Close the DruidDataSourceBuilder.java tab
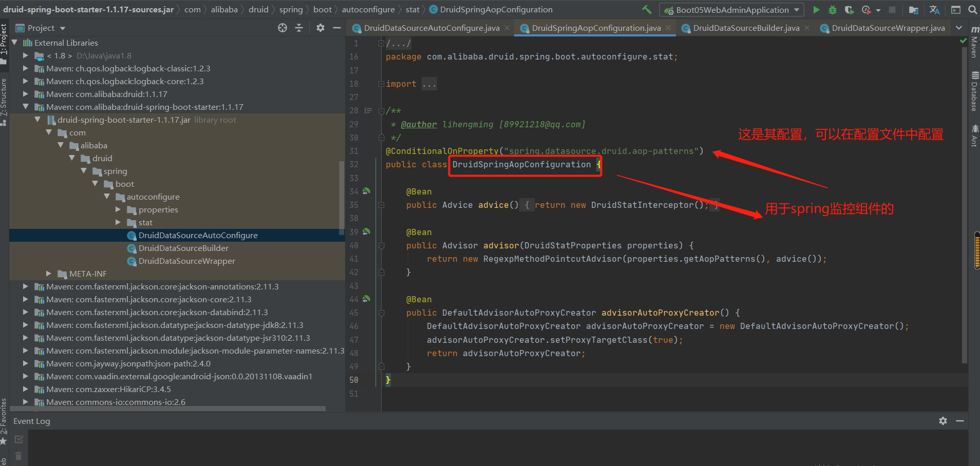The image size is (980, 466). pyautogui.click(x=807, y=28)
